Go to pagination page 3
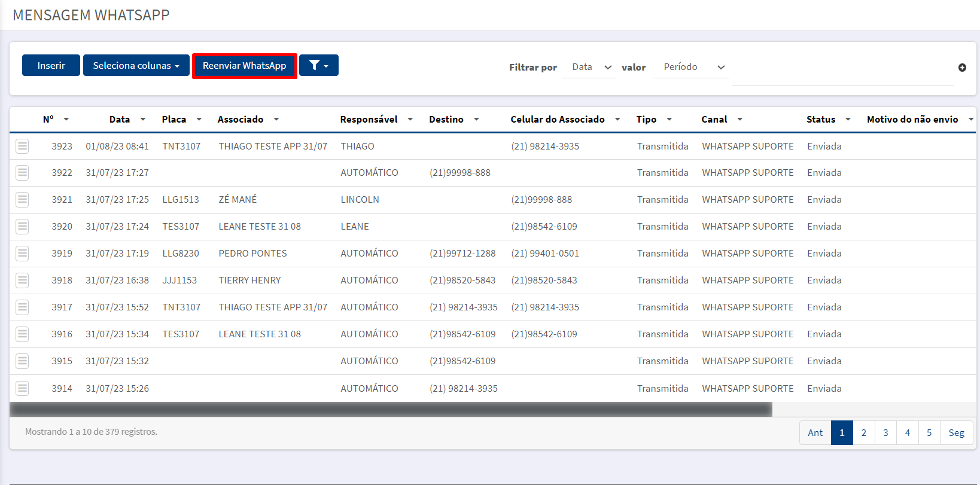The image size is (980, 485). 885,432
